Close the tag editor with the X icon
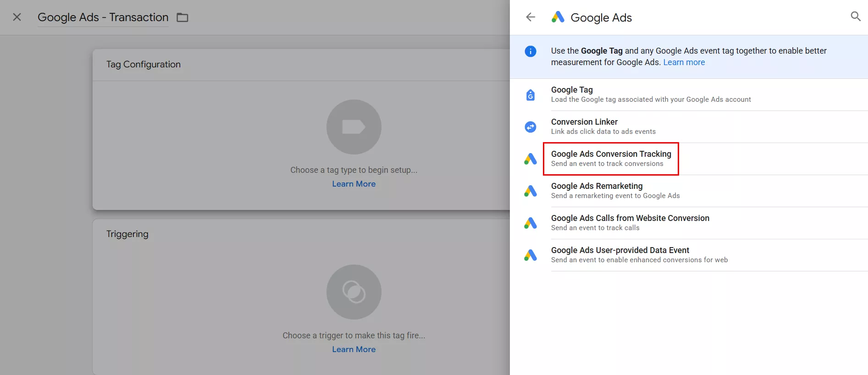Viewport: 868px width, 375px height. point(17,17)
